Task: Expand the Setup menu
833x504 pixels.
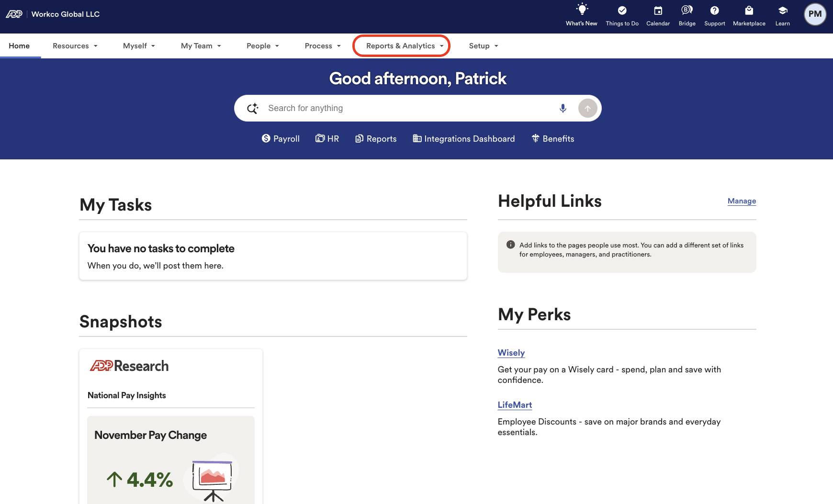Action: point(484,46)
